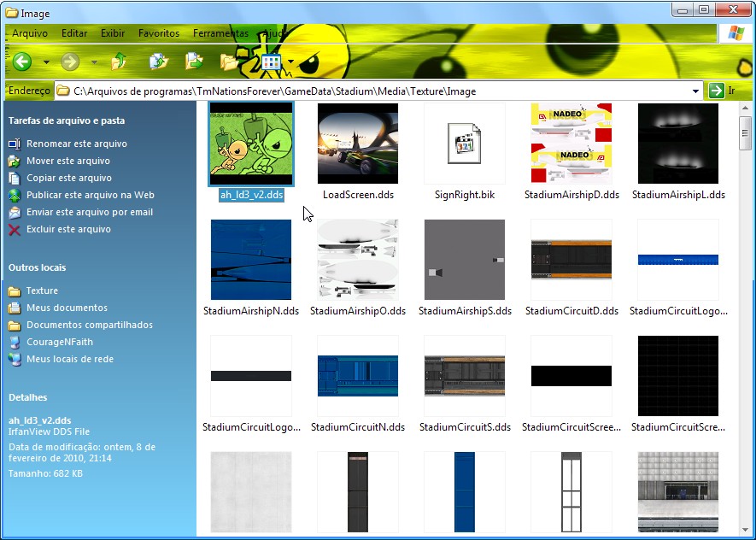The width and height of the screenshot is (756, 540).
Task: Click the folder icon in the address bar
Action: (62, 91)
